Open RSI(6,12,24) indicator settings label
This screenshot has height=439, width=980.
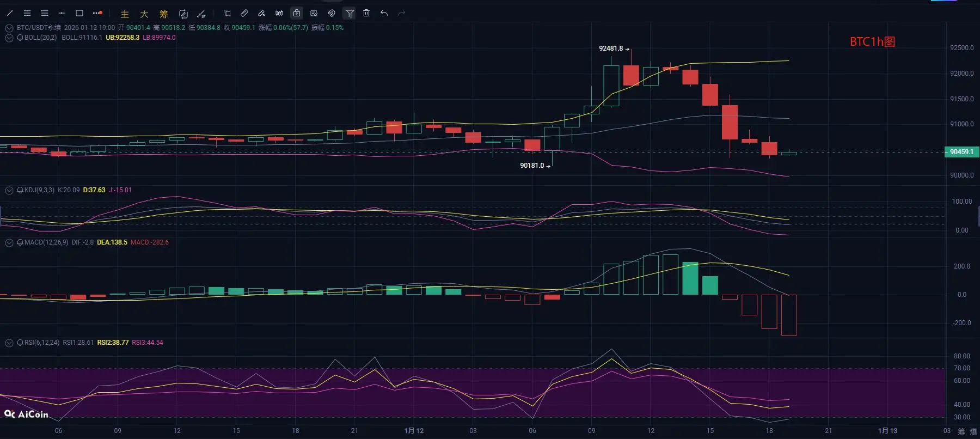(x=42, y=343)
